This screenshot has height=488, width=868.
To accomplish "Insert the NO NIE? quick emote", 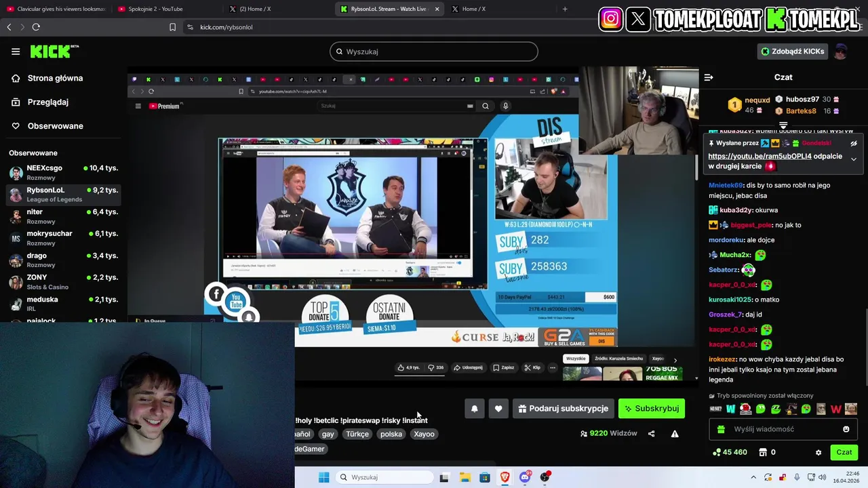I will pos(715,409).
